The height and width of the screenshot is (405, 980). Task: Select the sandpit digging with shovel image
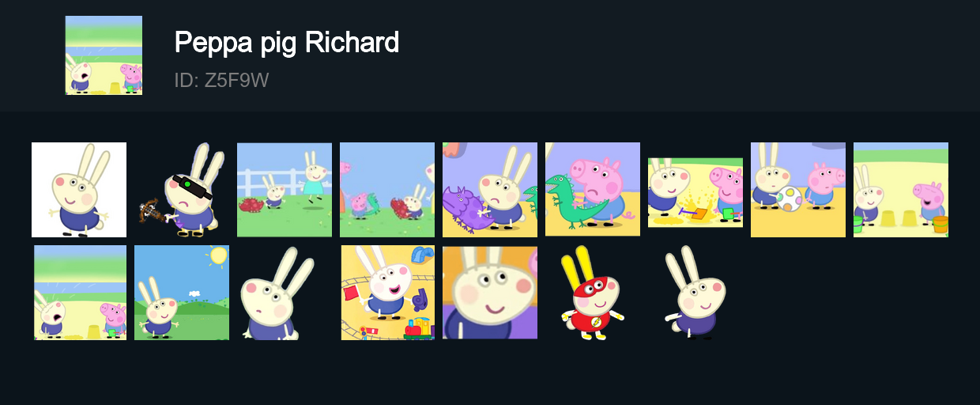695,192
